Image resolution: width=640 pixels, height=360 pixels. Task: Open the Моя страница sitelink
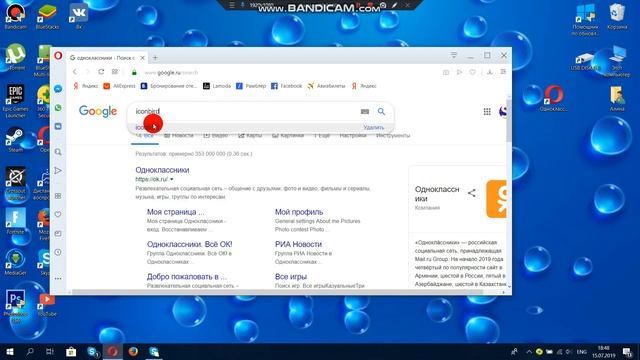tap(176, 212)
